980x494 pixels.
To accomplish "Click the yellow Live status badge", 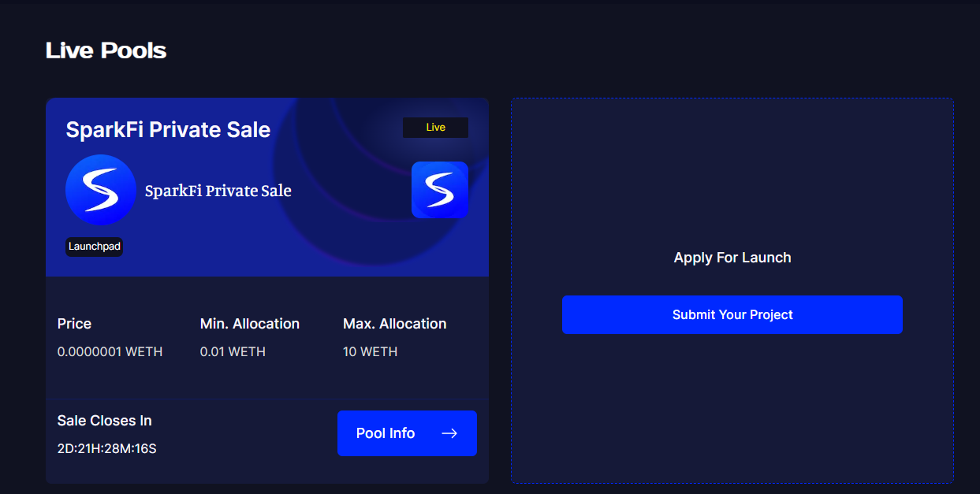I will [x=435, y=128].
